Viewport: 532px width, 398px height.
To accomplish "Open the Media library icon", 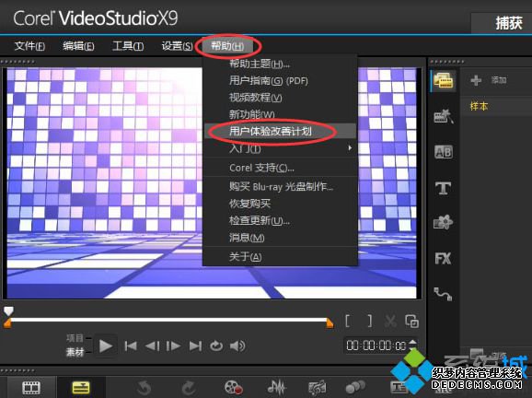I will click(x=443, y=80).
